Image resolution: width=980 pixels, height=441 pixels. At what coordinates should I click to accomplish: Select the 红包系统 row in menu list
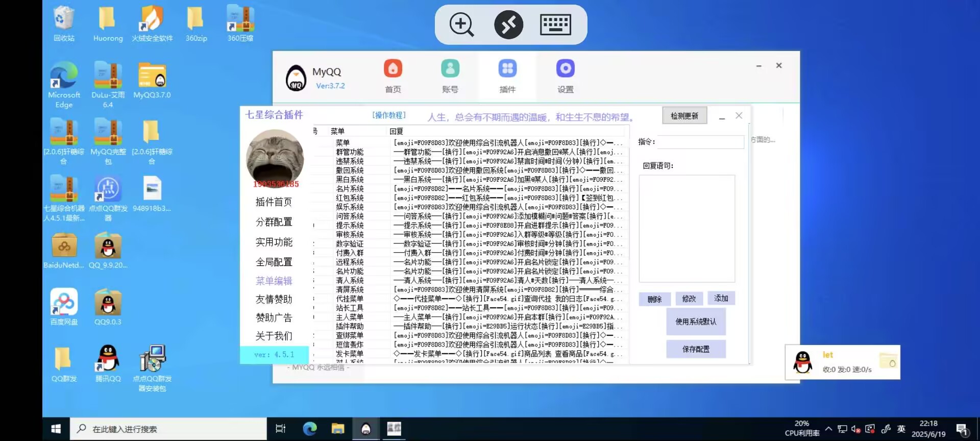[x=350, y=198]
